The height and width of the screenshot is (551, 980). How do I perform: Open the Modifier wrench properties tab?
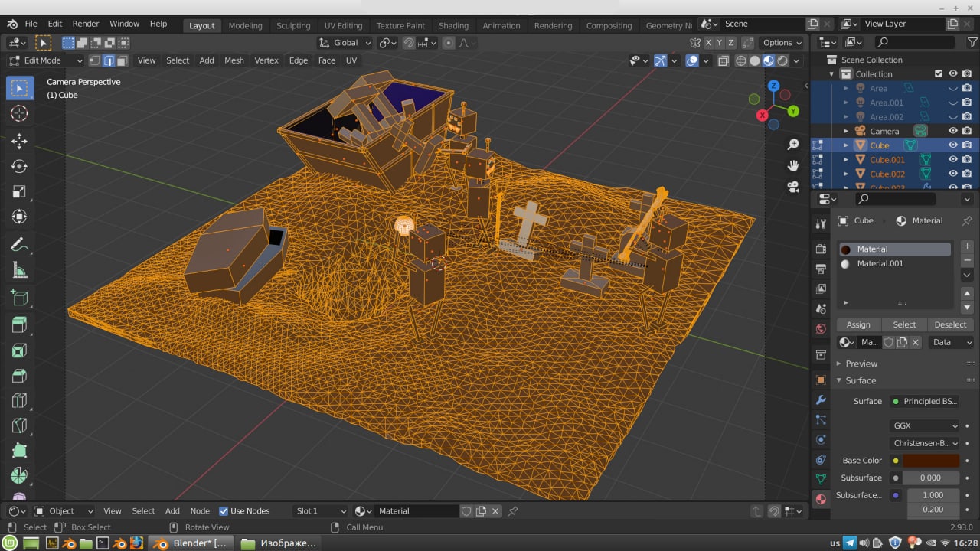click(821, 400)
